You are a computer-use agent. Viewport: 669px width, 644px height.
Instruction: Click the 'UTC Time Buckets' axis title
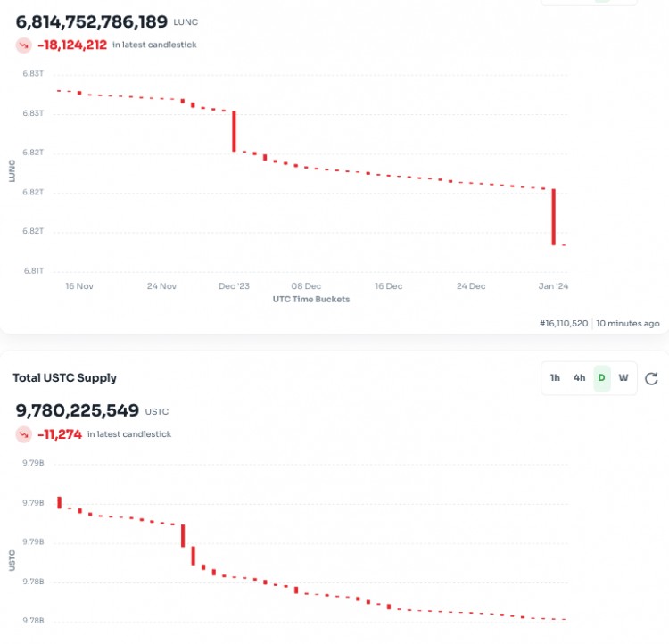click(x=311, y=300)
